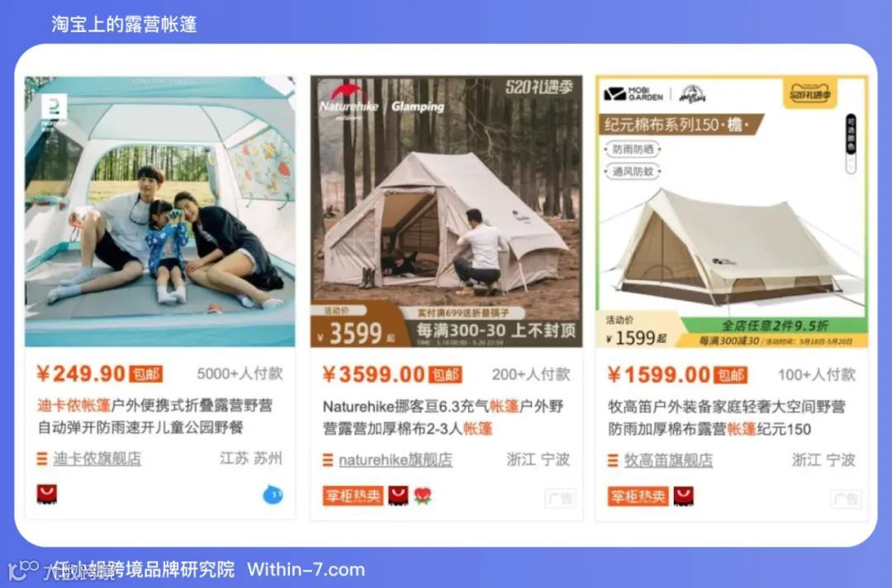The image size is (892, 588).
Task: Open the Mobi Garden cotton tent image
Action: [732, 211]
